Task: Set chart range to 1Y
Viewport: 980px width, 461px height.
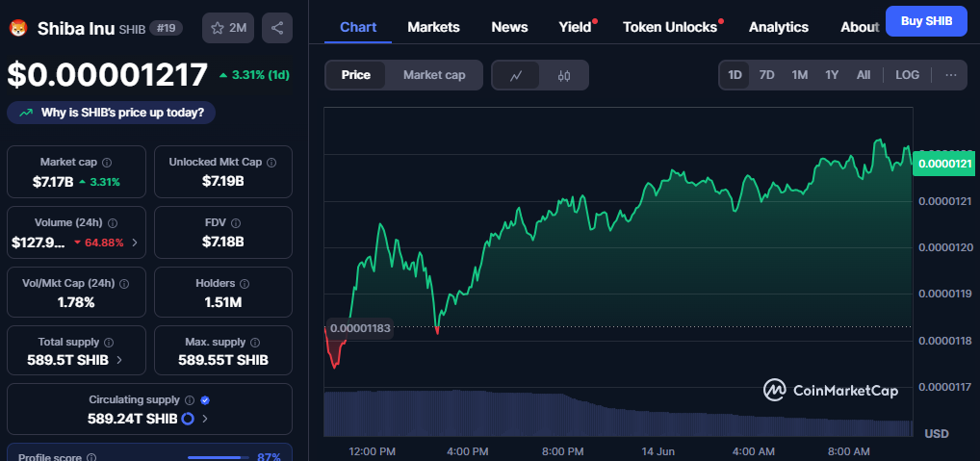Action: (831, 75)
